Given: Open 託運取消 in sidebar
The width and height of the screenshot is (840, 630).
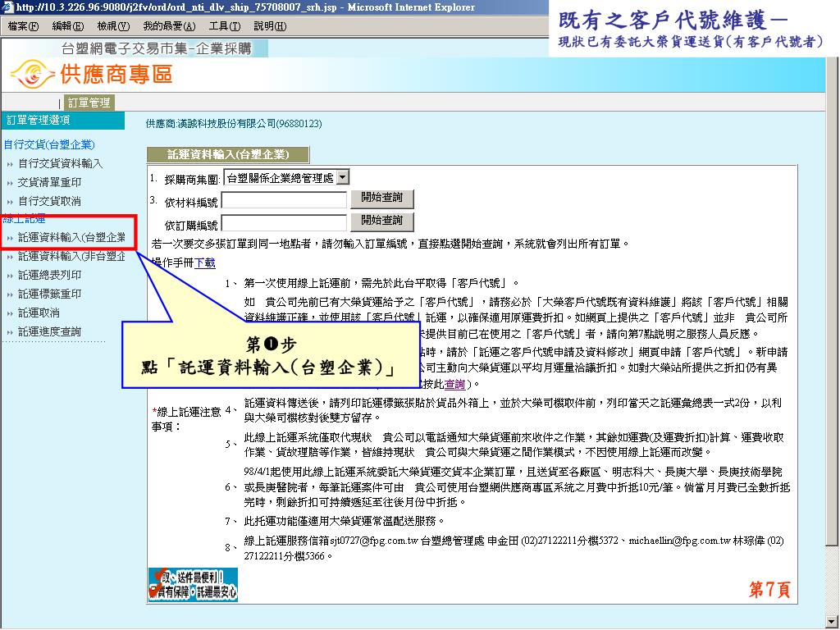Looking at the screenshot, I should pos(39,313).
